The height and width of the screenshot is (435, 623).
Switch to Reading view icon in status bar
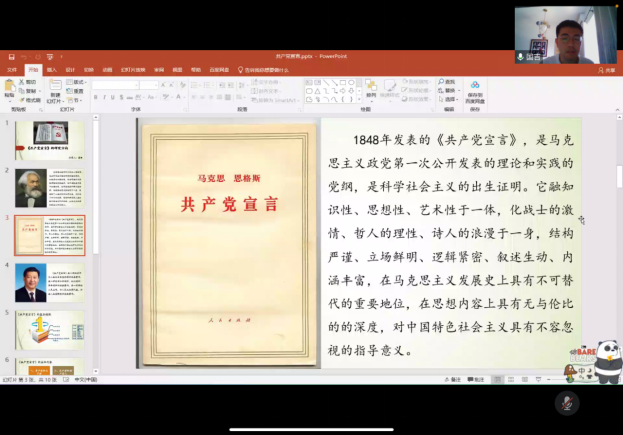(525, 380)
